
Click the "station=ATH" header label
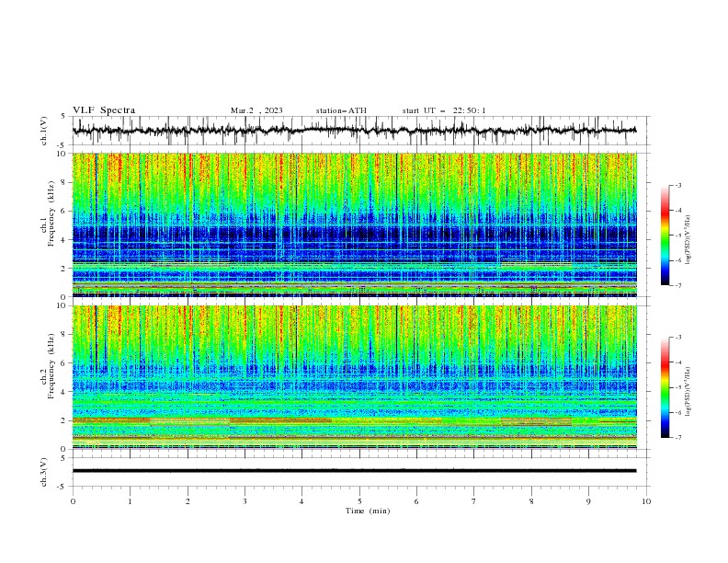tap(341, 110)
